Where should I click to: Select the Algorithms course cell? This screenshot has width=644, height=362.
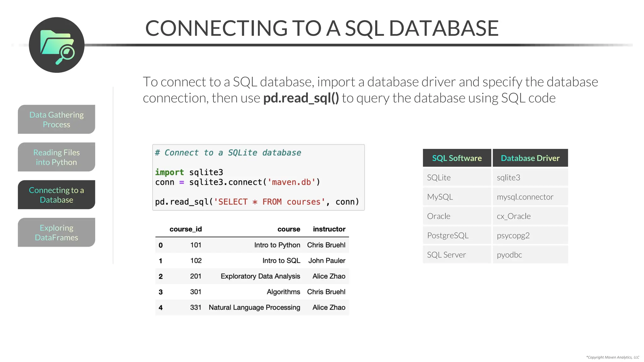click(283, 292)
